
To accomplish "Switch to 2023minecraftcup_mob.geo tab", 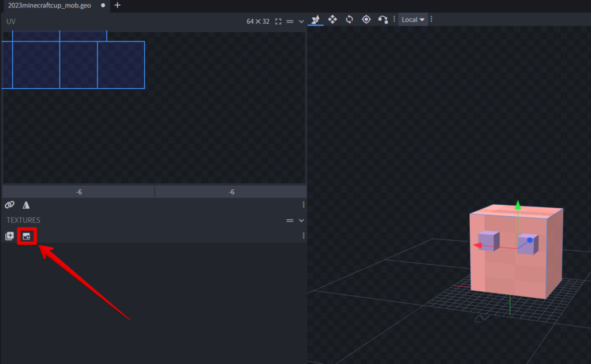I will pos(49,5).
